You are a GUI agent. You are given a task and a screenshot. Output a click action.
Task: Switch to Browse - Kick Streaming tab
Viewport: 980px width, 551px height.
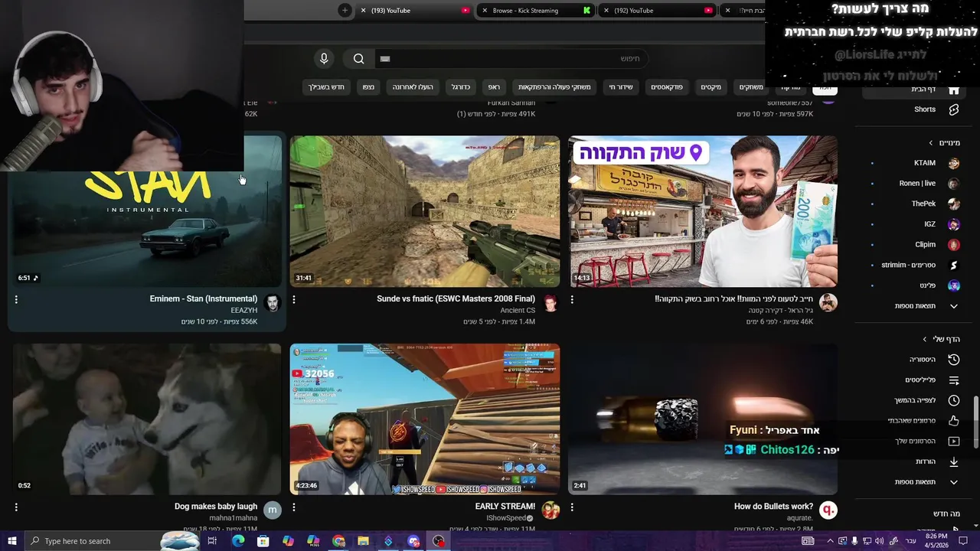pyautogui.click(x=536, y=11)
